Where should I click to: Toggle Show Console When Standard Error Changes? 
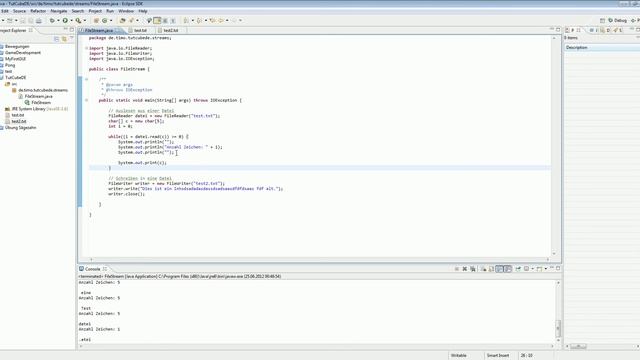click(x=508, y=269)
